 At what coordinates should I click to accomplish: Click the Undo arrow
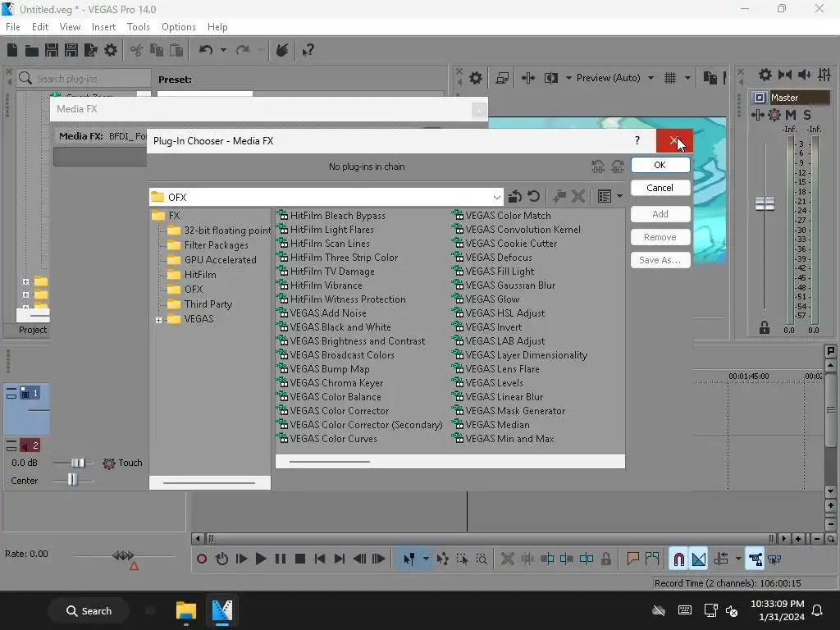point(206,50)
